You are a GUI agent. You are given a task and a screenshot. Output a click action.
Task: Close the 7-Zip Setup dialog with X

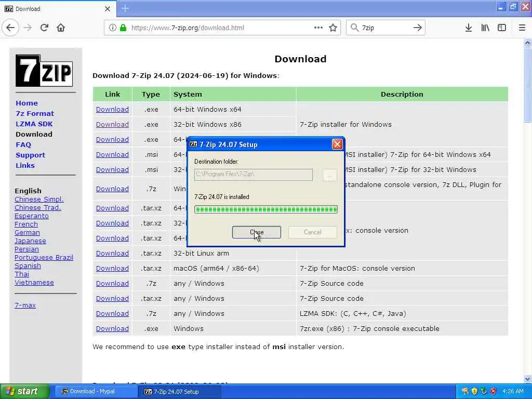point(337,144)
